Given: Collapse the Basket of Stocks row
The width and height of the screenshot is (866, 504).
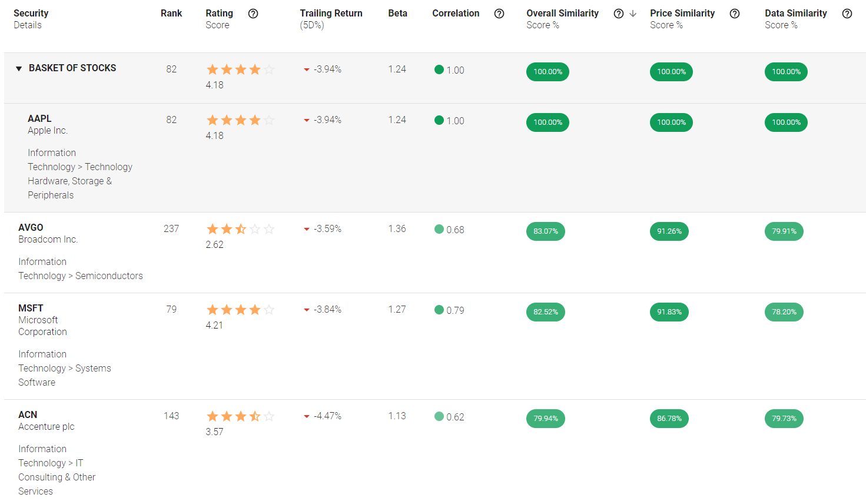Looking at the screenshot, I should click(x=19, y=69).
